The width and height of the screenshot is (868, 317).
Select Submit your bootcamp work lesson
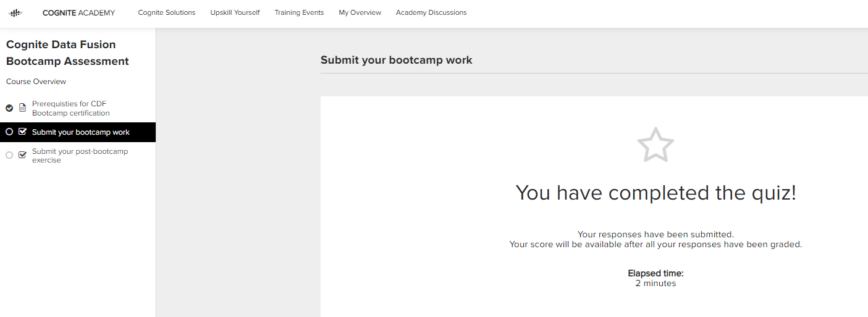click(78, 132)
